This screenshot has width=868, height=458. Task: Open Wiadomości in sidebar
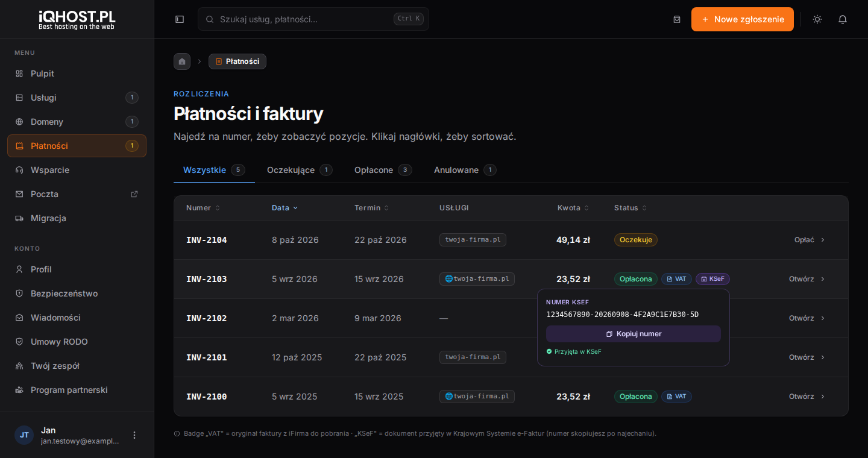(77, 318)
